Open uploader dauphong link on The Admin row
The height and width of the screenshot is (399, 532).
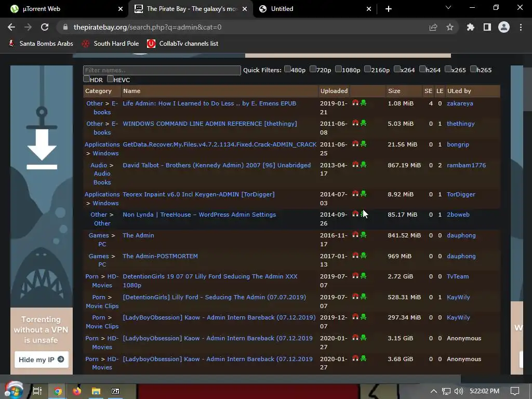tap(461, 235)
